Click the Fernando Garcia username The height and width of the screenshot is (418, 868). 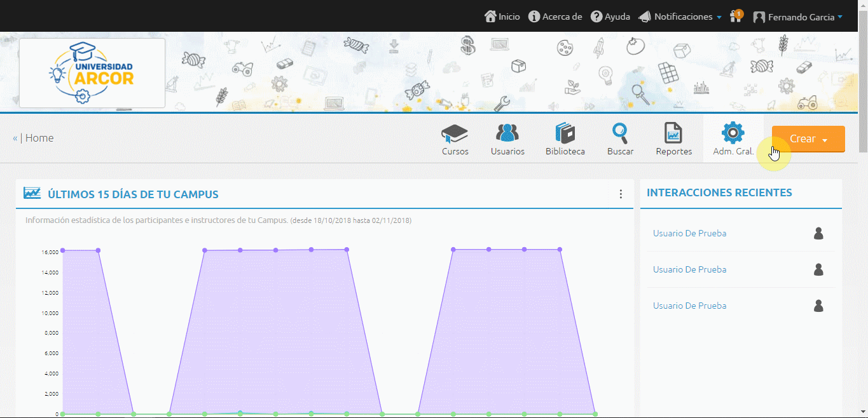[x=801, y=17]
